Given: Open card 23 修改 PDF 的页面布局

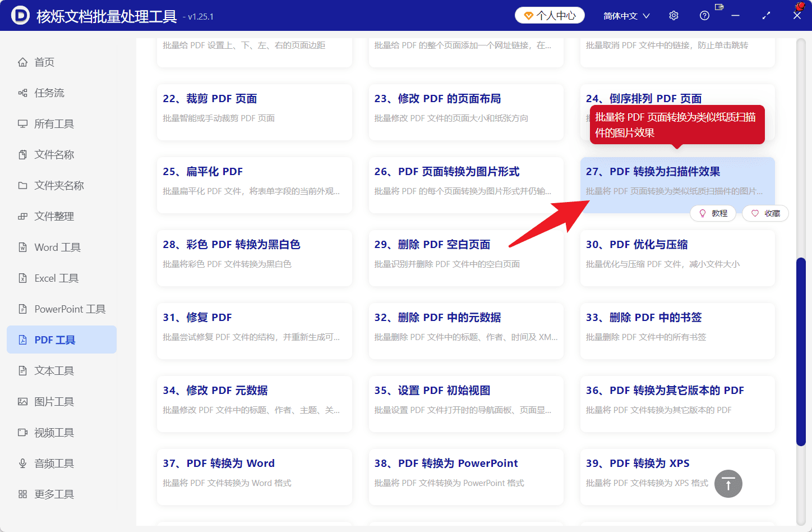Looking at the screenshot, I should click(x=466, y=112).
